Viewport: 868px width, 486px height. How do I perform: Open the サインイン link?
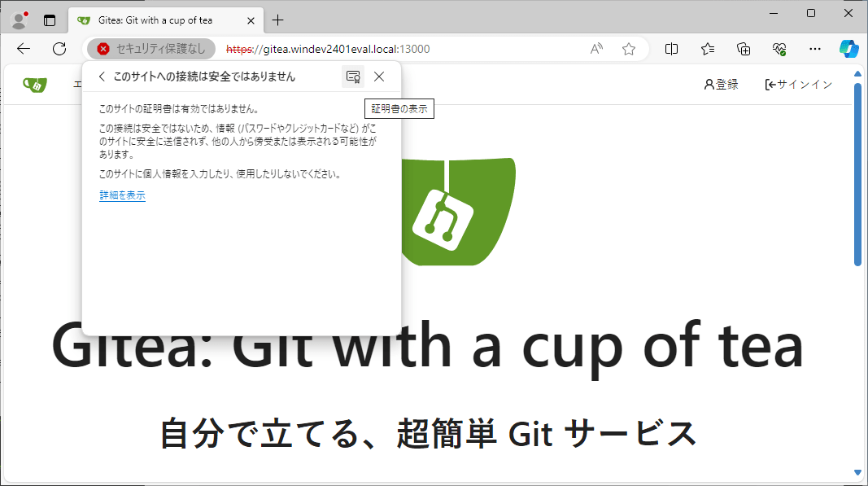click(798, 84)
